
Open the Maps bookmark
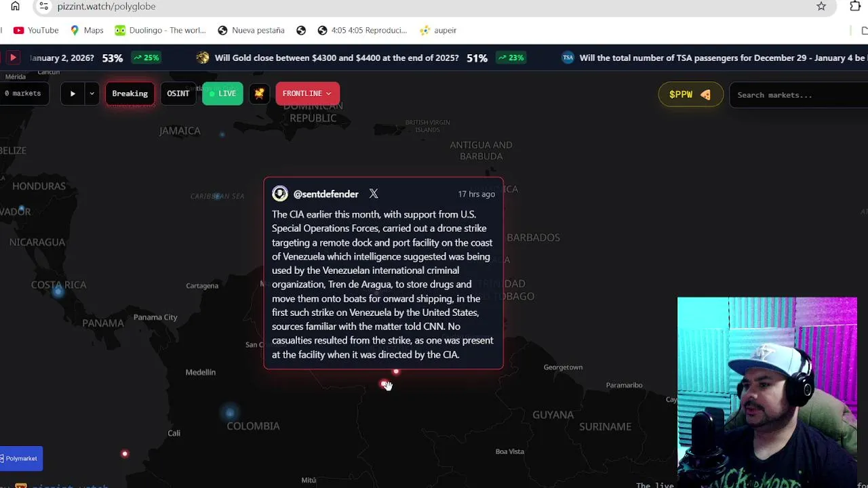click(x=87, y=30)
